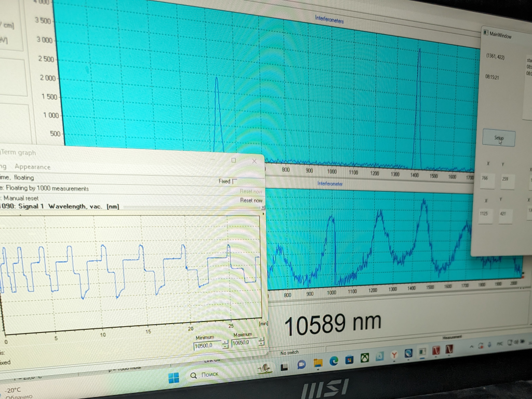The height and width of the screenshot is (399, 532).
Task: Click the Maximum value field 10650,0
Action: click(244, 343)
